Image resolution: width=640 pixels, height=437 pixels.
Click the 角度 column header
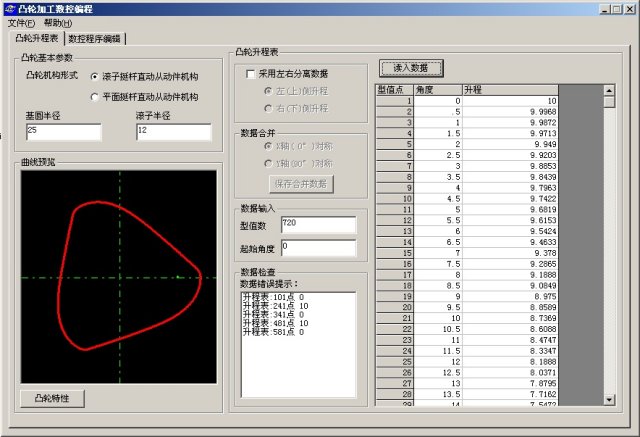click(437, 90)
